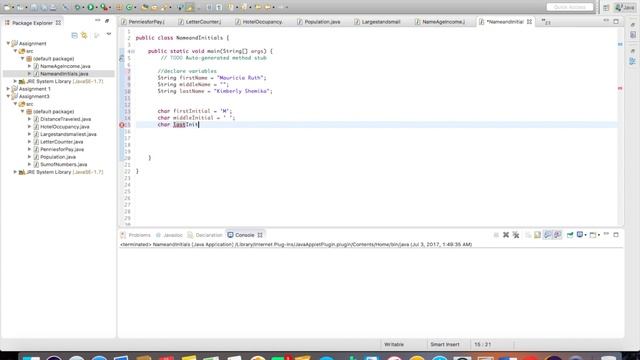
Task: Click the Debug bug icon in toolbar
Action: tap(77, 7)
